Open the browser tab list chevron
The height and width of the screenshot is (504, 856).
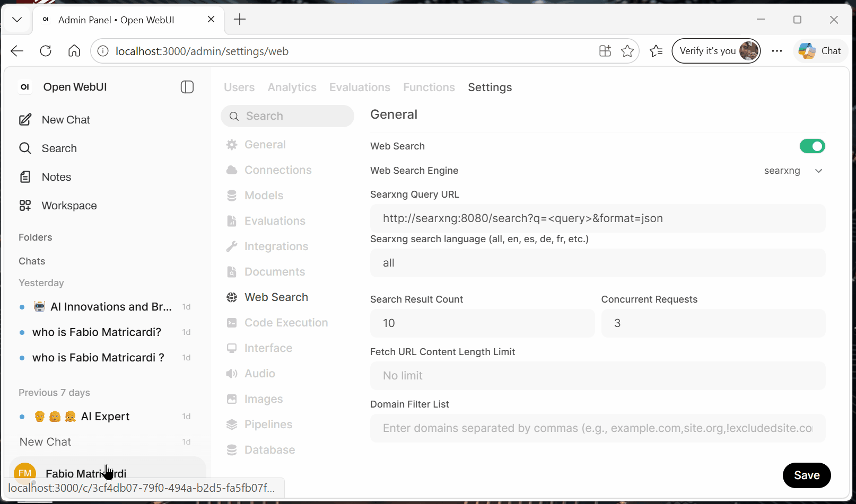pyautogui.click(x=17, y=20)
